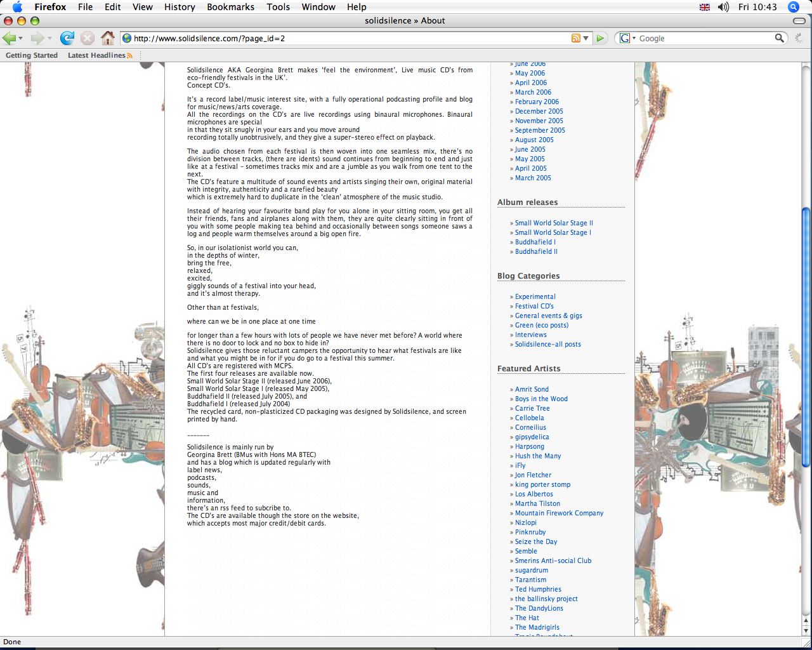Click the search magnifier icon
The width and height of the screenshot is (812, 650).
(780, 38)
